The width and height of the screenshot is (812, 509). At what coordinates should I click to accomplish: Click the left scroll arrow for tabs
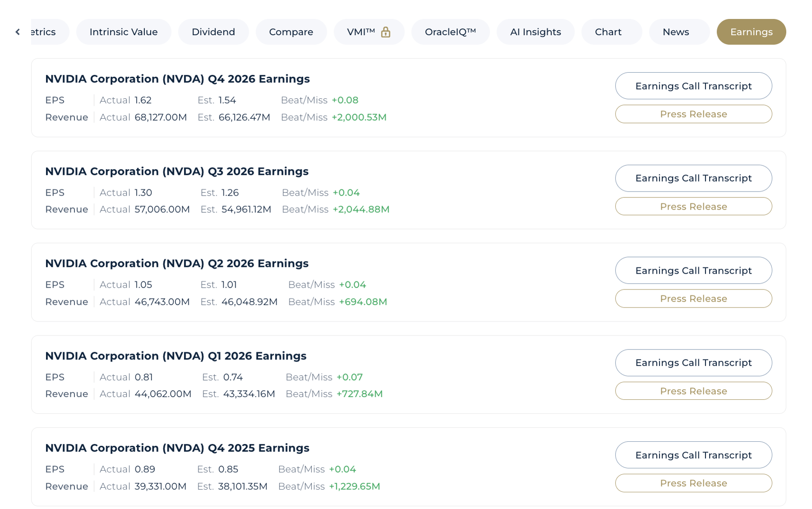[x=18, y=32]
